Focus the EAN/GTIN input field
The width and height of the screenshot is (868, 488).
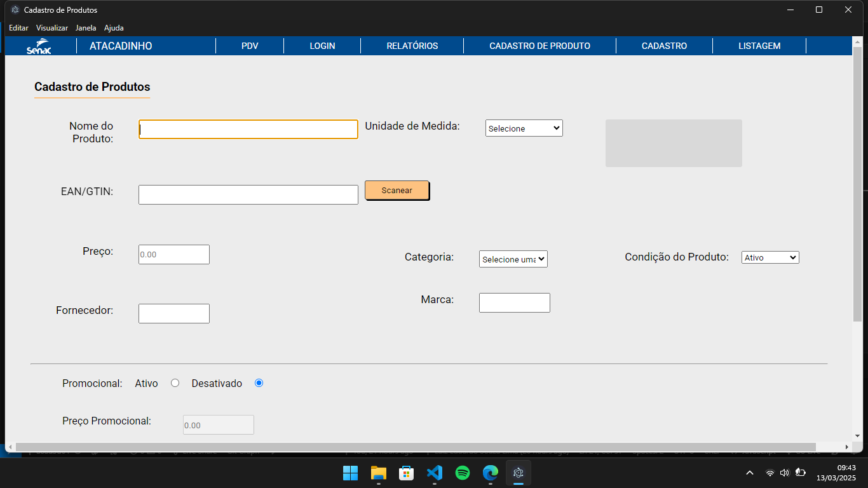click(x=248, y=195)
